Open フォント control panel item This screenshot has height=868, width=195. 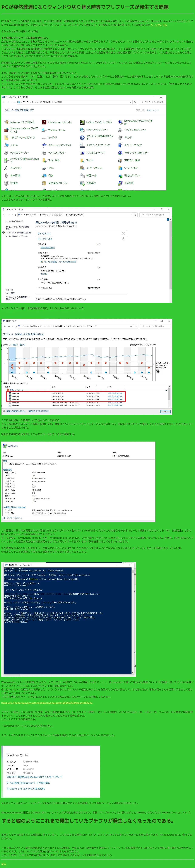(86, 160)
